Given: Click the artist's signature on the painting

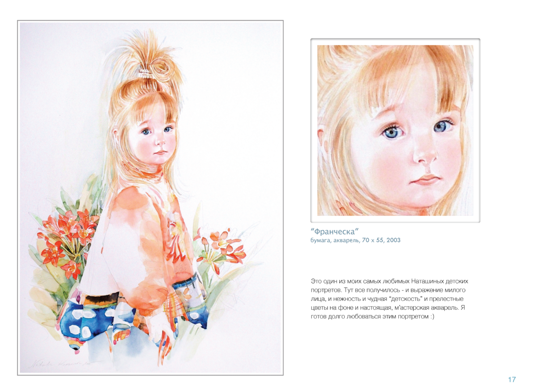Looking at the screenshot, I should click(x=59, y=364).
